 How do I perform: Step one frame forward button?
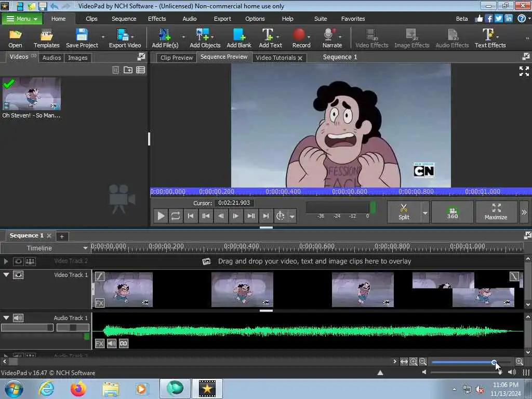pyautogui.click(x=235, y=216)
